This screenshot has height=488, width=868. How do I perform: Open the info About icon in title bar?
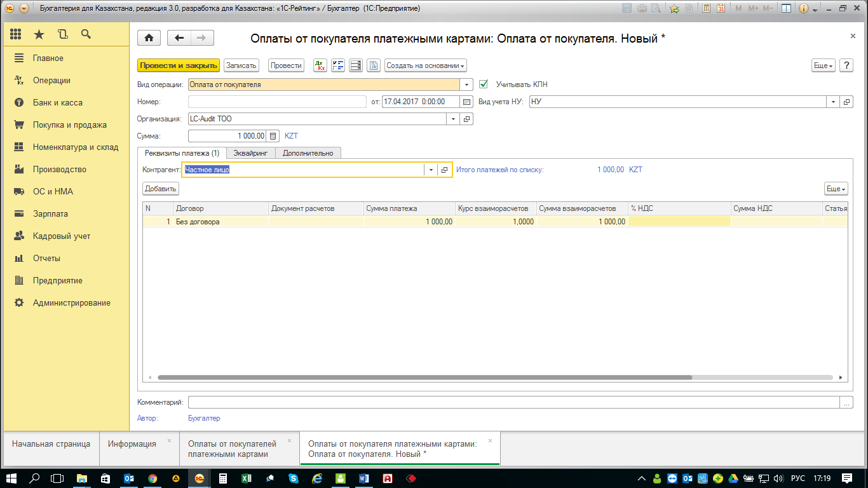(x=803, y=9)
